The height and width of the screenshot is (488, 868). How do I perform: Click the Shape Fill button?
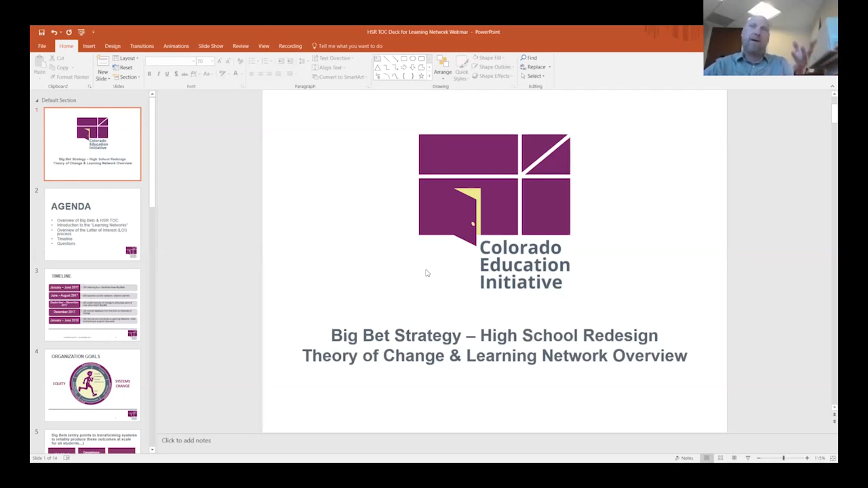tap(489, 57)
